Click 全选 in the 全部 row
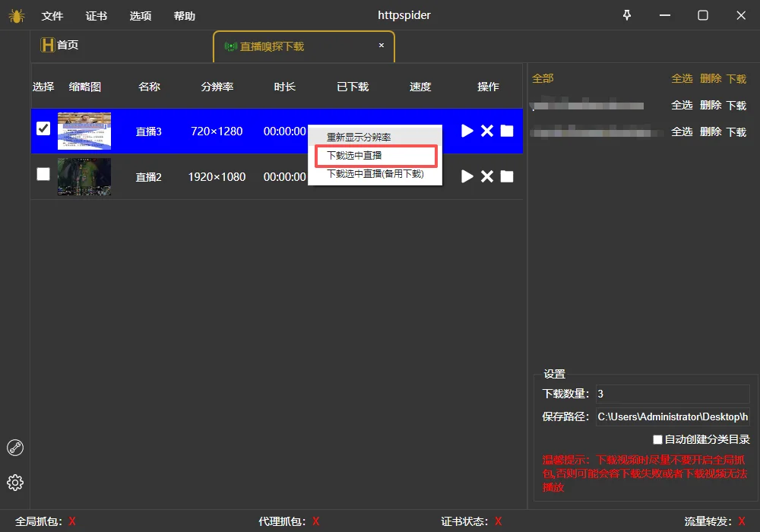Viewport: 760px width, 532px height. (x=682, y=78)
